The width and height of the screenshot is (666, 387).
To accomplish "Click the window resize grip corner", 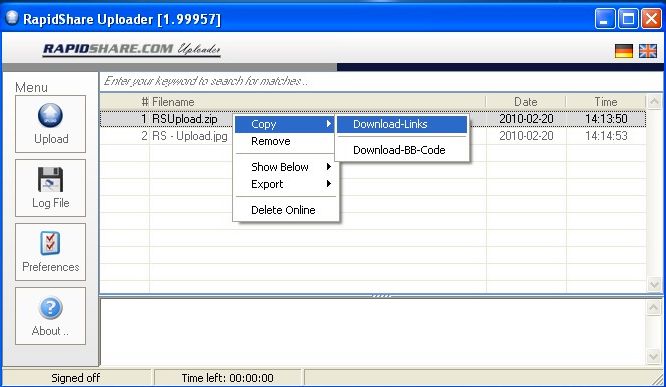I will pos(658,379).
